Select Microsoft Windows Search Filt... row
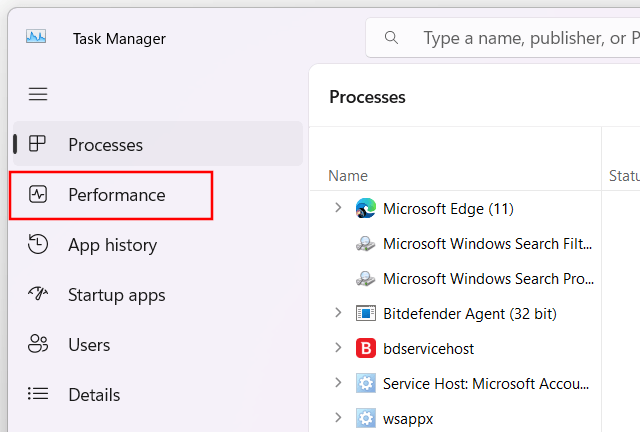The width and height of the screenshot is (640, 432). coord(487,244)
